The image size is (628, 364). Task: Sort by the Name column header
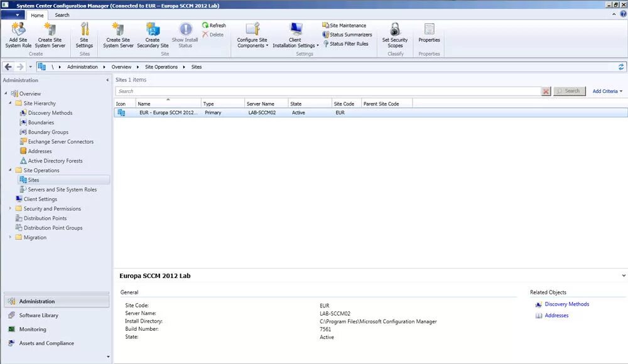point(168,104)
